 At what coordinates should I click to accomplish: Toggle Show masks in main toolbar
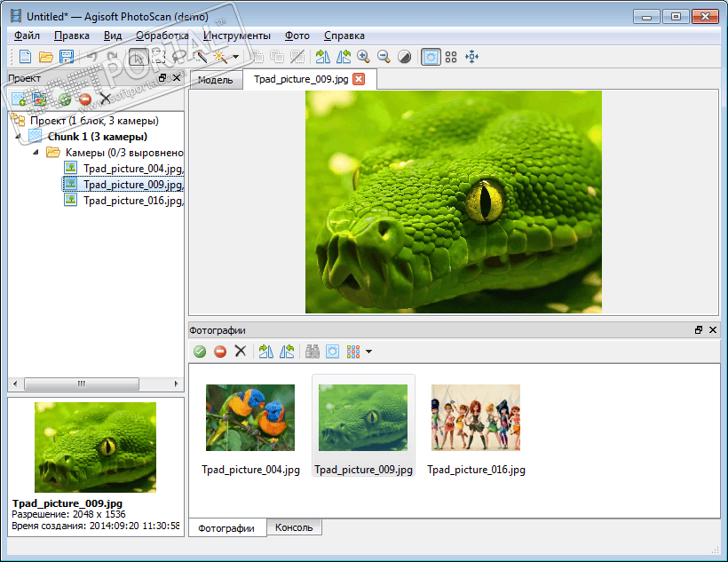(x=431, y=57)
